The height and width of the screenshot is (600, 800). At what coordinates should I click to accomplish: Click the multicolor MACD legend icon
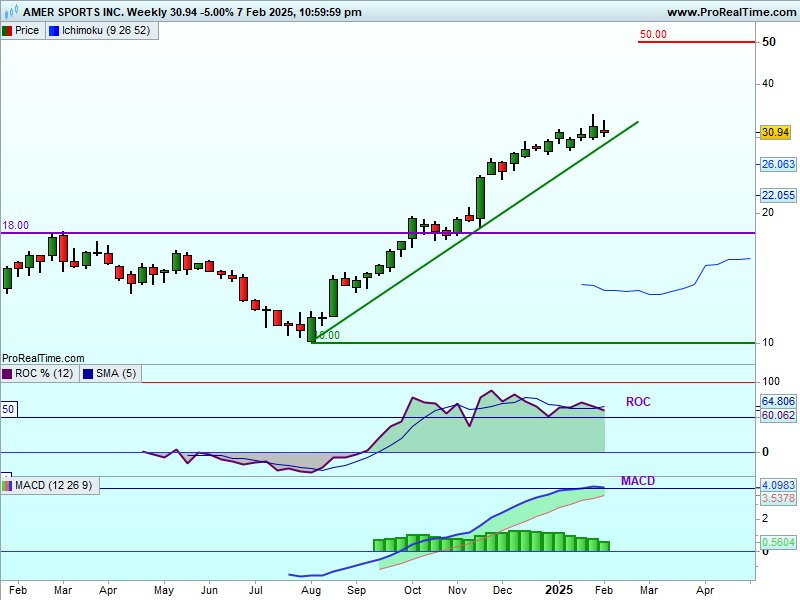(x=7, y=486)
